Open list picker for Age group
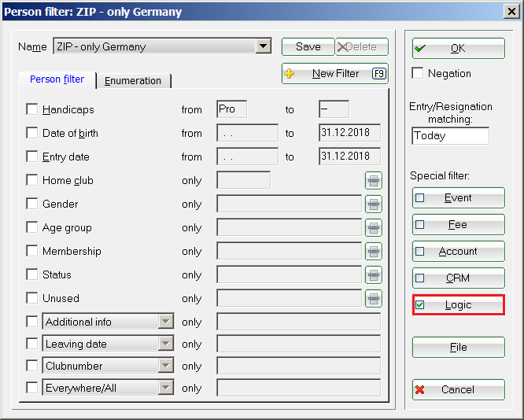This screenshot has width=524, height=420. (x=373, y=228)
